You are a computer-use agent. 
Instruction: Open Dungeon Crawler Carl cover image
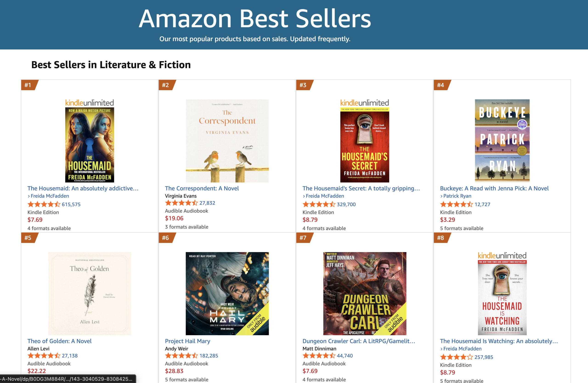[365, 293]
